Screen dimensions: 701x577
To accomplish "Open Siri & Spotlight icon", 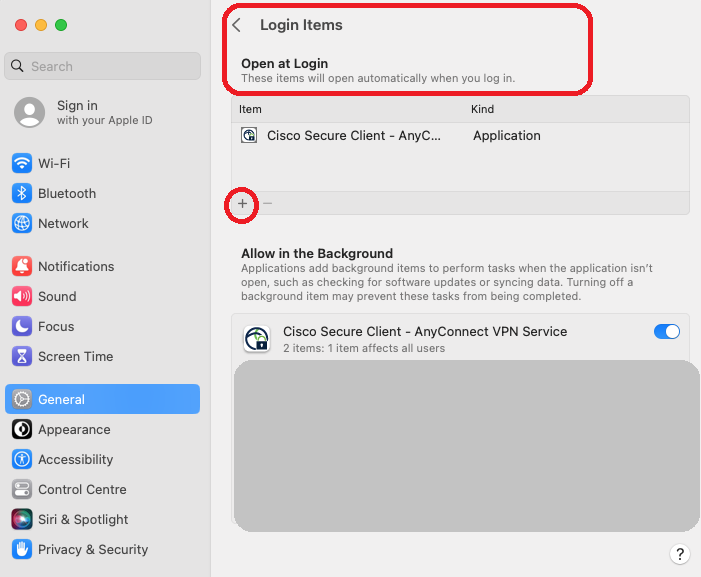I will (21, 519).
